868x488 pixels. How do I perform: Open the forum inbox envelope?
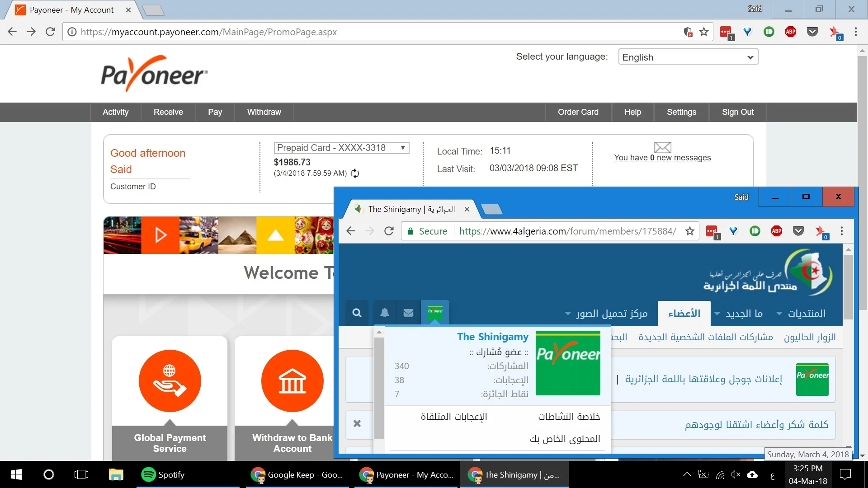click(x=408, y=313)
